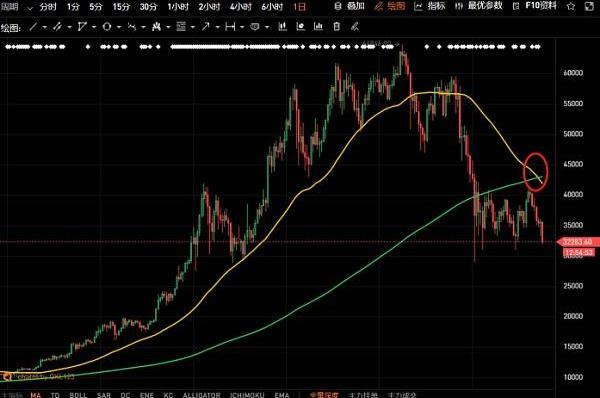
Task: Add chart to favorites with star icon
Action: (571, 6)
